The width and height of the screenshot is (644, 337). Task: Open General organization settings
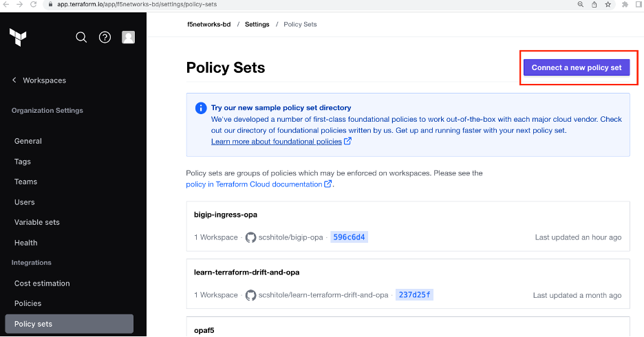click(28, 141)
